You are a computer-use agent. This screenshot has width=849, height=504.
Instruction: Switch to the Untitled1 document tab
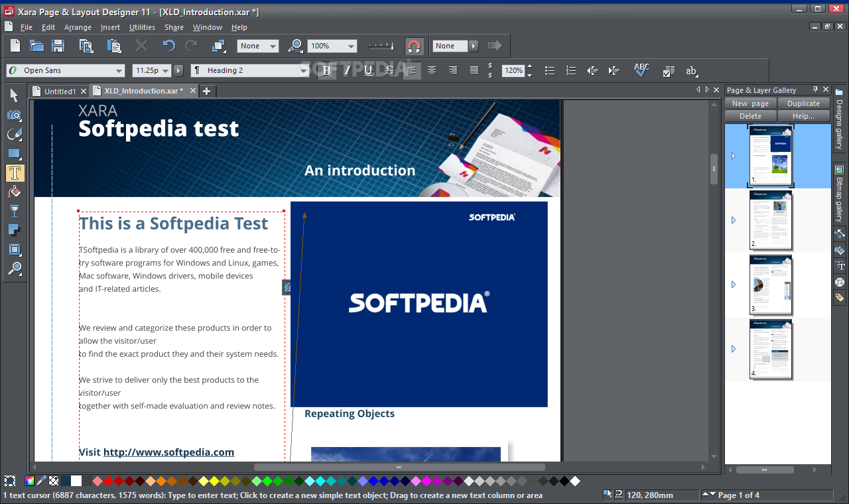60,92
